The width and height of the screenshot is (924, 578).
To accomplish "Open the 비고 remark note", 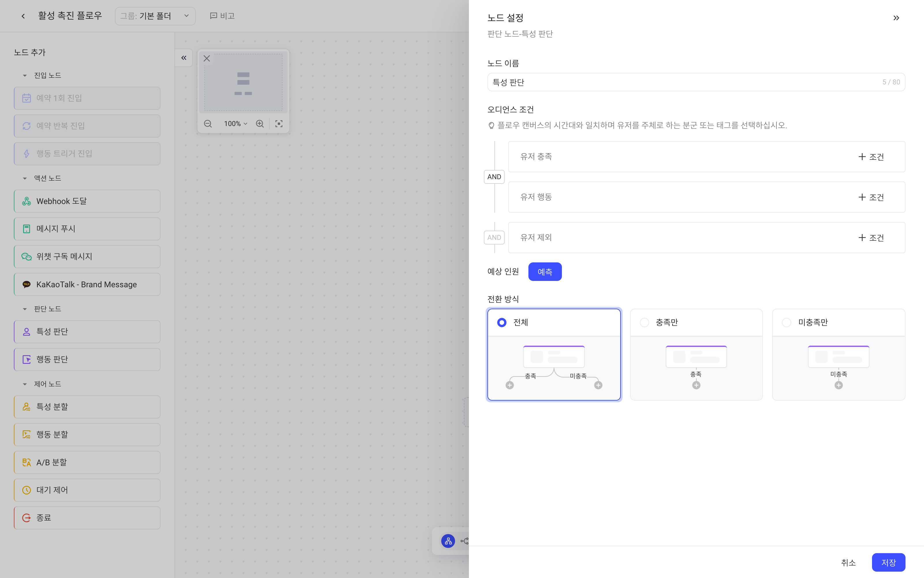I will pyautogui.click(x=222, y=16).
